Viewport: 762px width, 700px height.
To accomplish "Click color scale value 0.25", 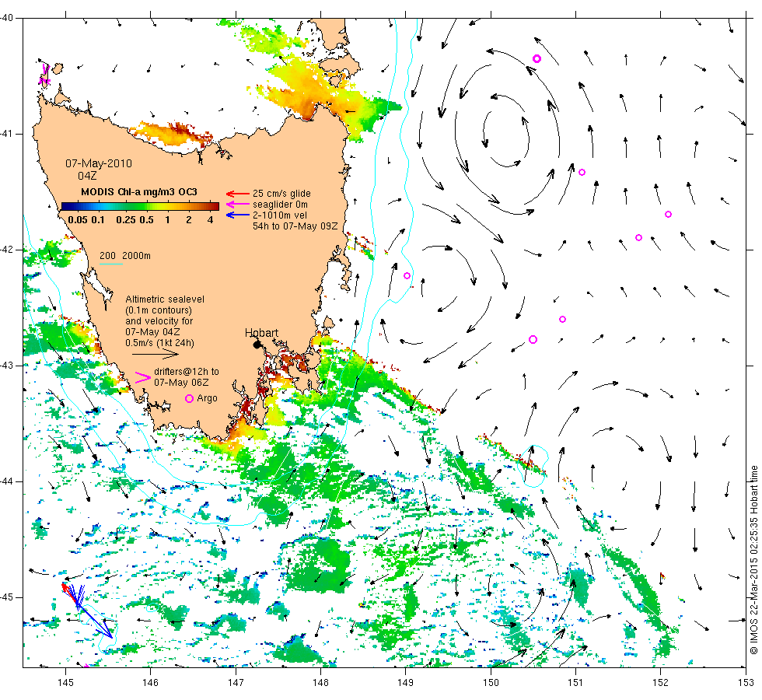I will (x=126, y=219).
